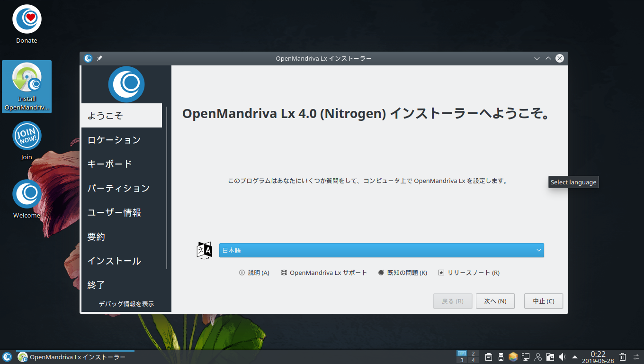
Task: Click the 戻る (B) back button
Action: click(x=453, y=301)
